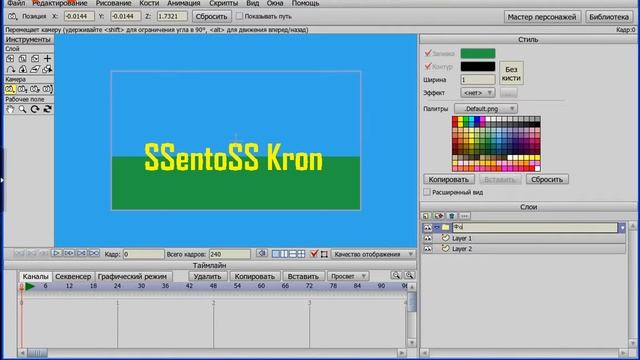Open the Скрипты menu
The height and width of the screenshot is (360, 640).
click(x=223, y=3)
